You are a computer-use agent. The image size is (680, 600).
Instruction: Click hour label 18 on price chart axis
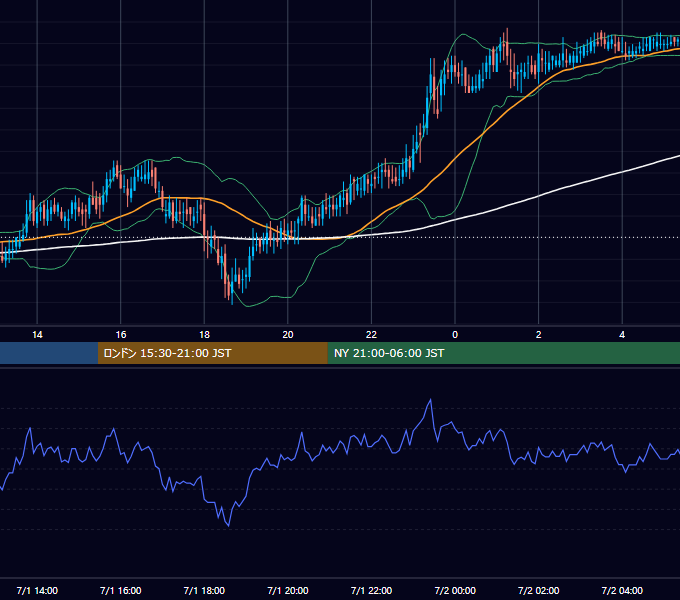pyautogui.click(x=204, y=335)
